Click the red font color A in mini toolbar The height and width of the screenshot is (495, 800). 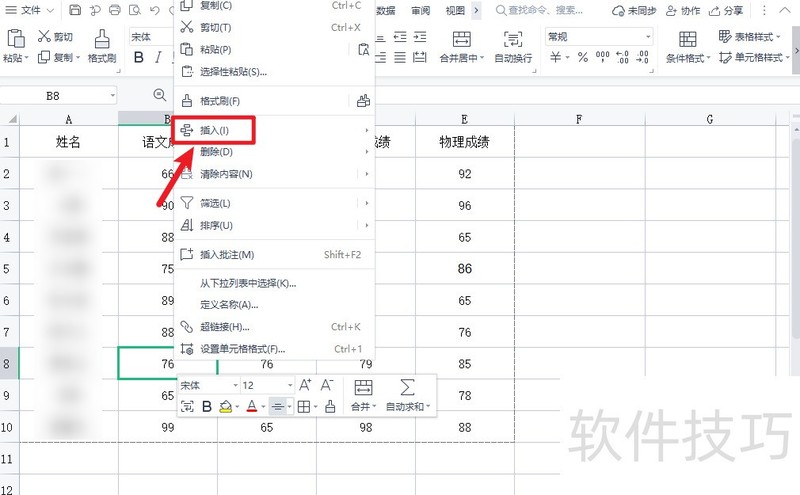coord(252,407)
